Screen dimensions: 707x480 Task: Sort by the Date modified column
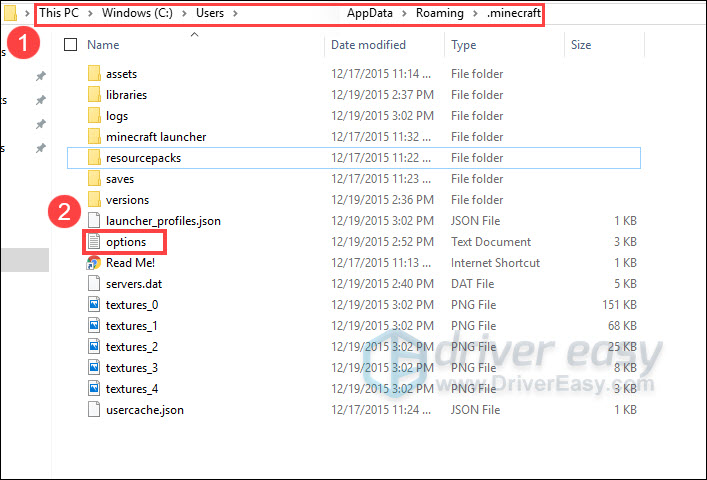click(x=366, y=45)
